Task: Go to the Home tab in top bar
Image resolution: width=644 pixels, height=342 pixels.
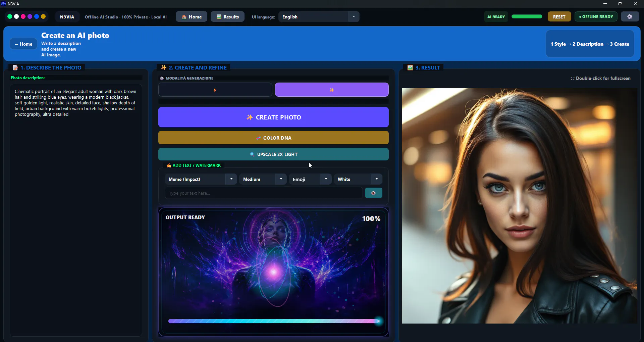Action: [x=192, y=17]
